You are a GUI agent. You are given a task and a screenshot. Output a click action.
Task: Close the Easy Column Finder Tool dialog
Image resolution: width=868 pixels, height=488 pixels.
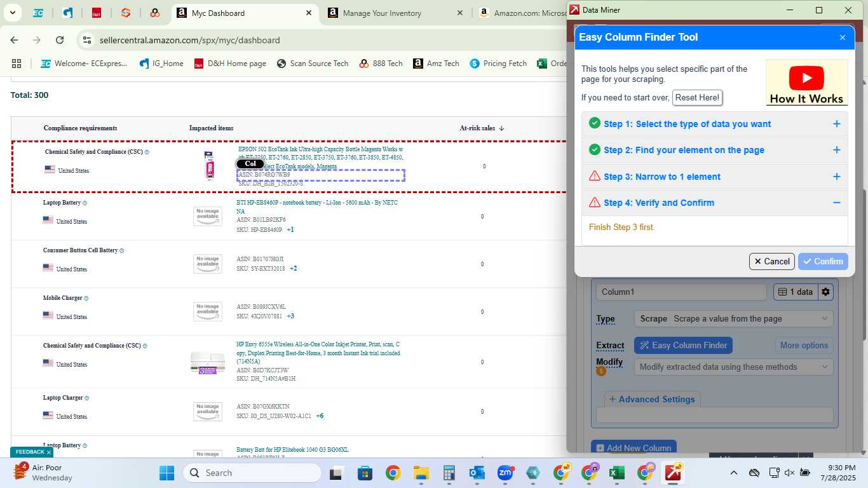pos(843,37)
